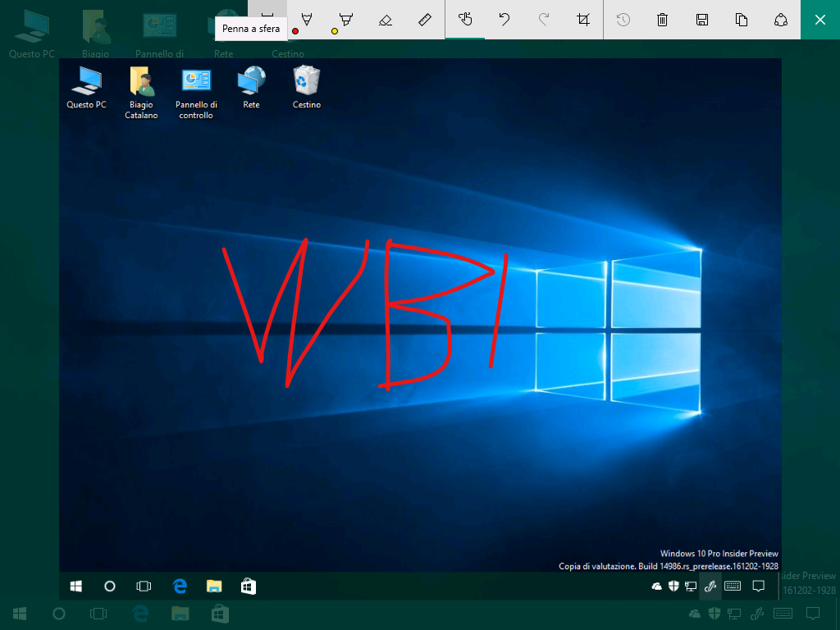
Task: Click the Start button in the sketched screenshot taskbar
Action: (76, 586)
